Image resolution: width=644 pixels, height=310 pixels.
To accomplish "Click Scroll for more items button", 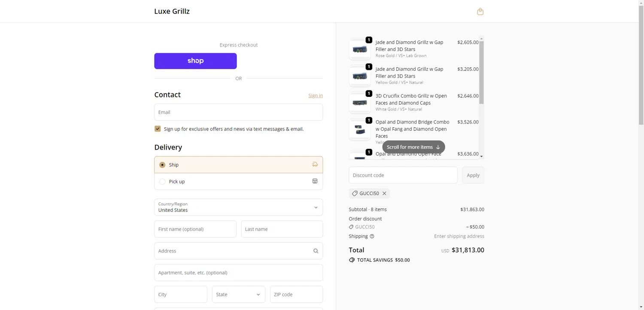I will [413, 147].
